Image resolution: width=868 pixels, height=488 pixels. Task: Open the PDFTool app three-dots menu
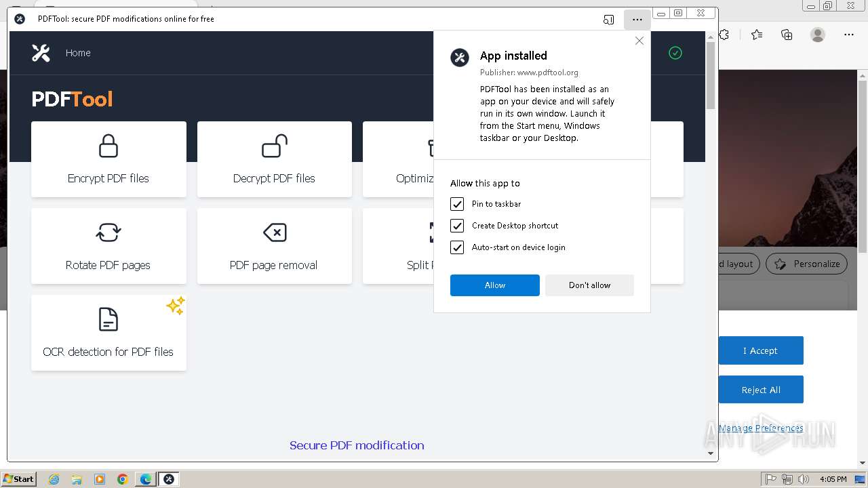(x=637, y=20)
